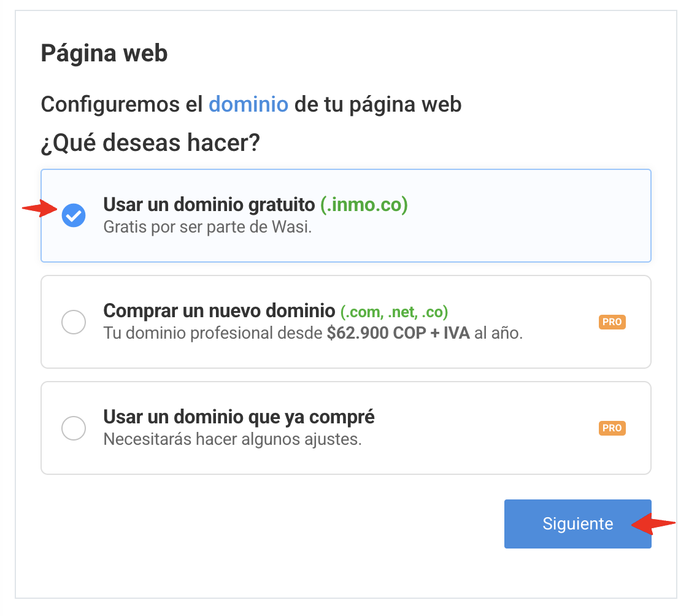Click the 'Gratis por ser parte de Wasi.' description
This screenshot has width=697, height=616.
point(207,227)
